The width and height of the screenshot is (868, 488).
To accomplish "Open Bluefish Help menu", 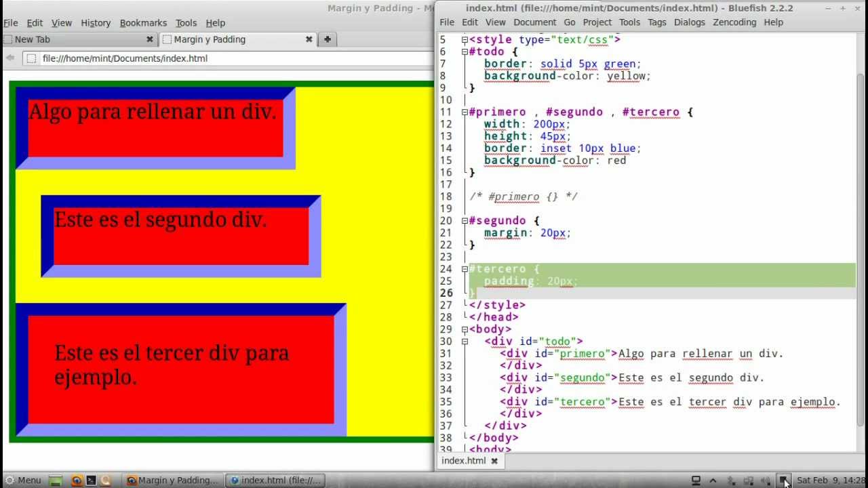I will 774,22.
